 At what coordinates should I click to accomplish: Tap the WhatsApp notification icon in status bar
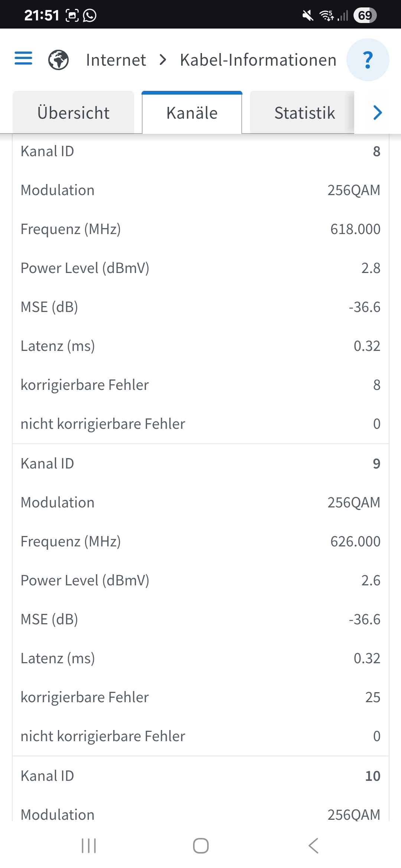pos(89,15)
